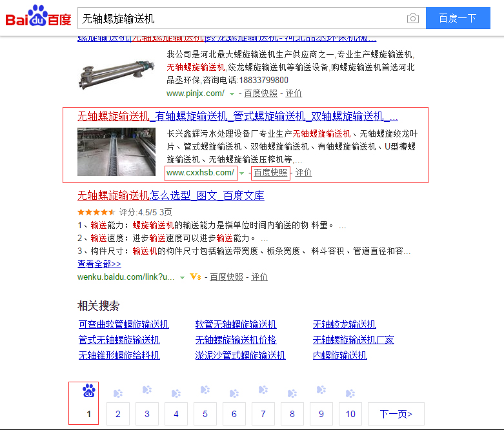The image size is (504, 430).
Task: Go to results page 5
Action: [205, 414]
